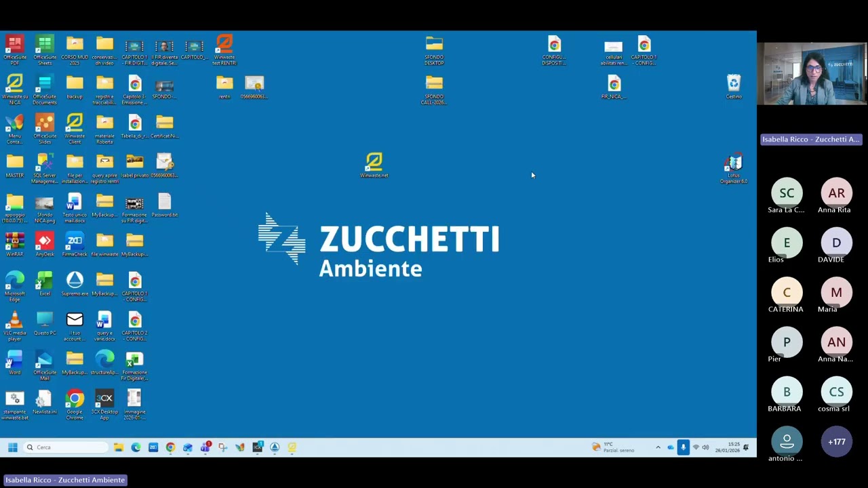Launch the FirmaCheck shortcut
This screenshot has height=488, width=868.
(75, 245)
